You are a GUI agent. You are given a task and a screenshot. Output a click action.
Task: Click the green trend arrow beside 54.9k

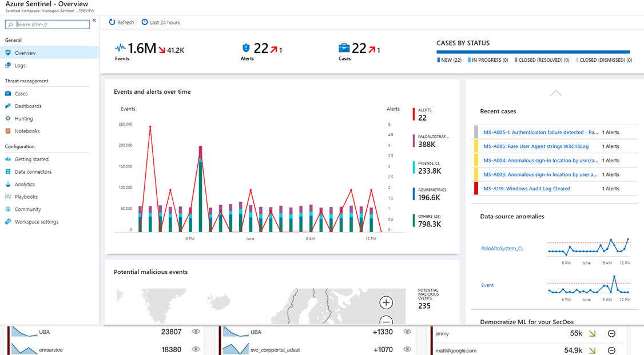point(593,350)
